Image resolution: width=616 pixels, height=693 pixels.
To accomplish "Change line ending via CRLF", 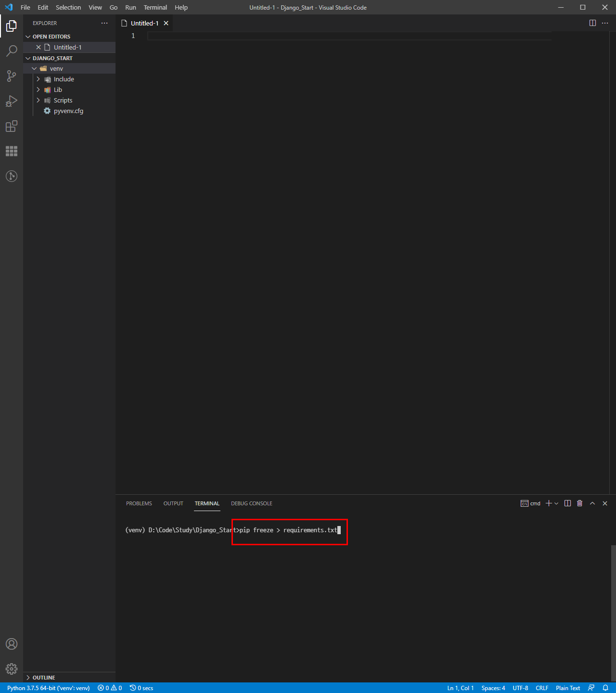I will 542,688.
